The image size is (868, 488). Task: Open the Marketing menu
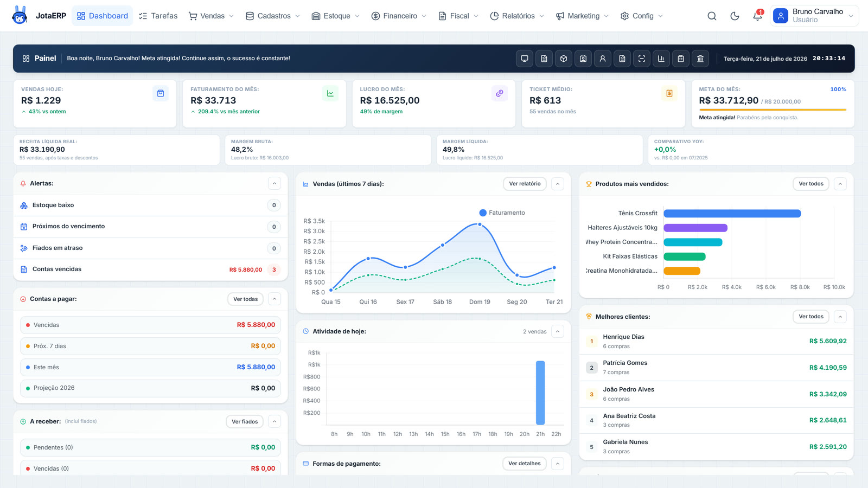[582, 16]
